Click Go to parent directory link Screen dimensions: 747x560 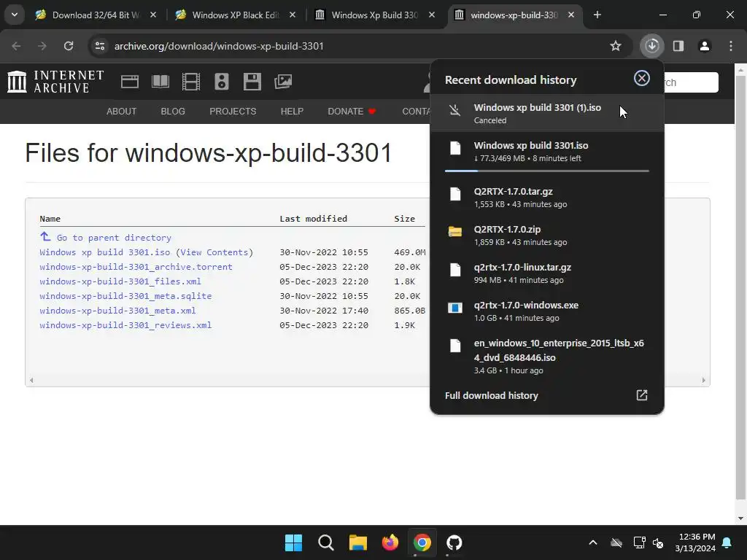pyautogui.click(x=105, y=237)
